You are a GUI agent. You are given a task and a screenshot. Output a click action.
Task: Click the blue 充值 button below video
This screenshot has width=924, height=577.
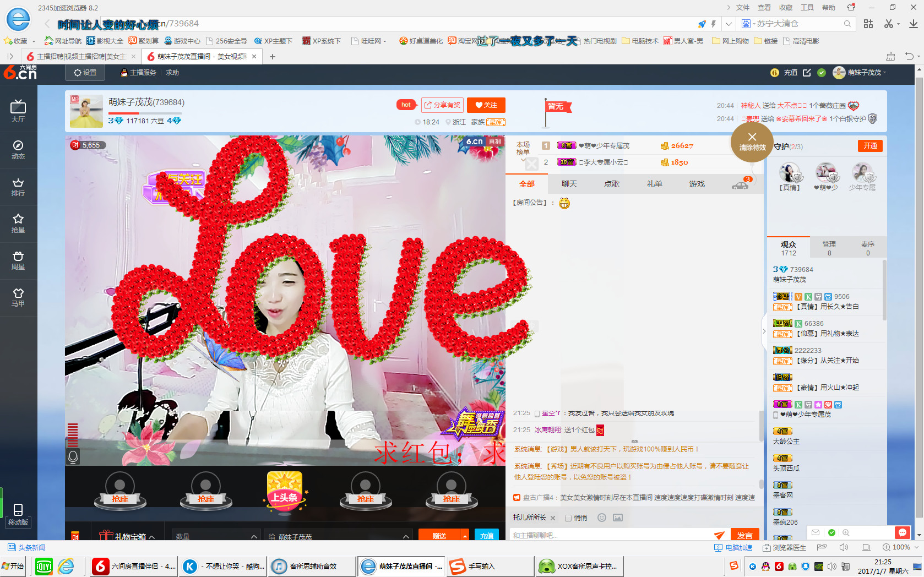pos(487,536)
